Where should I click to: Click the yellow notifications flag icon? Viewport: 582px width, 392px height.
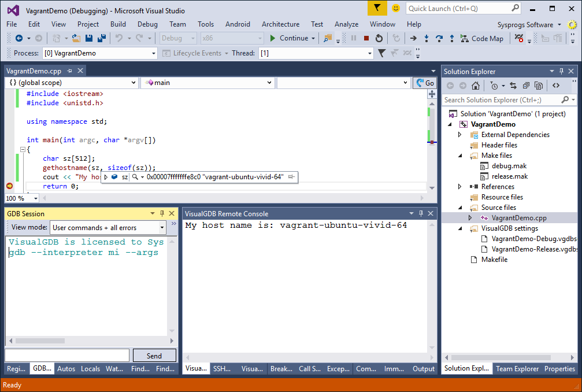pyautogui.click(x=377, y=8)
